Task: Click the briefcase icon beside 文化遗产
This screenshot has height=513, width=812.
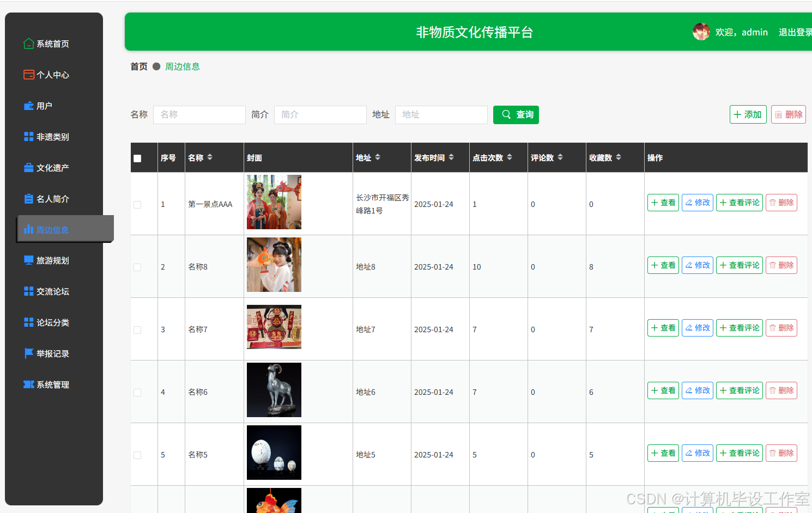Action: pyautogui.click(x=29, y=168)
